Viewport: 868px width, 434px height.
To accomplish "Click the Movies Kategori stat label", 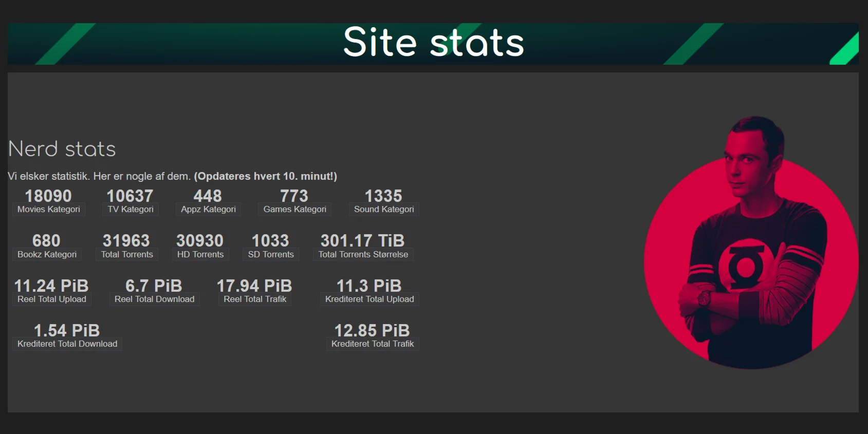I will (49, 210).
